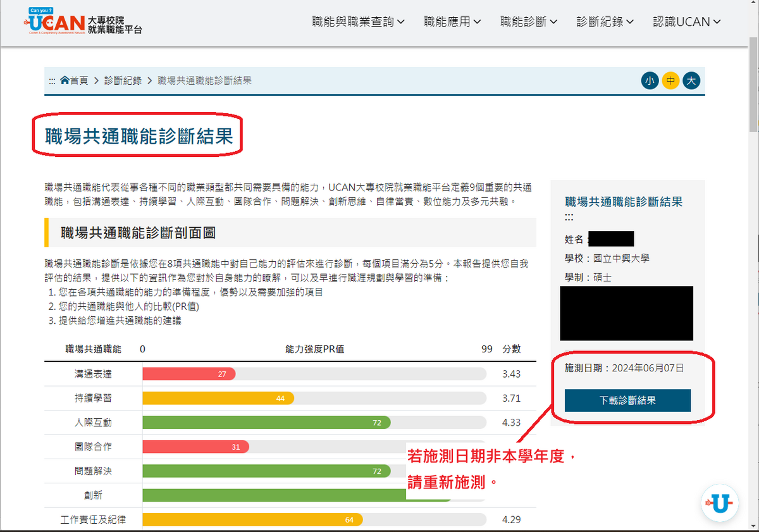
Task: Select the 創新 row label
Action: click(x=93, y=495)
